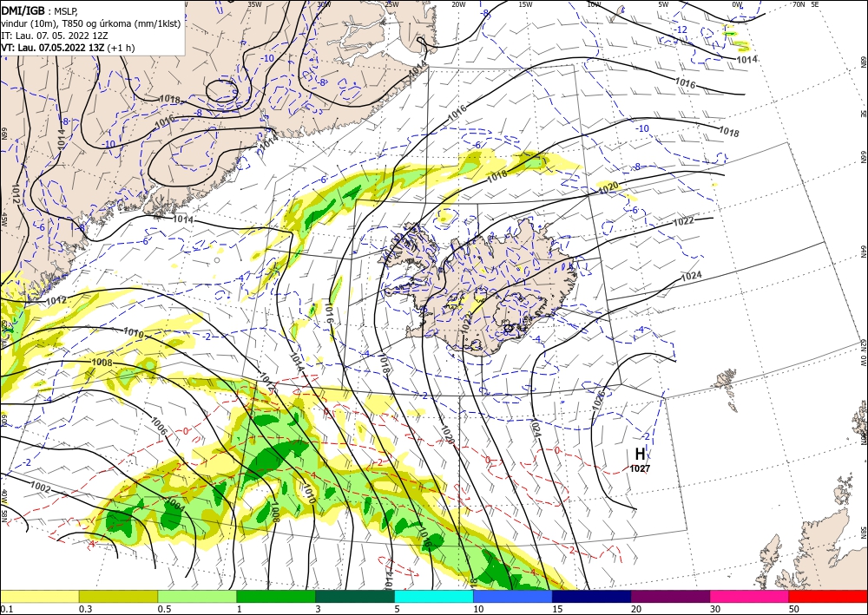
Task: Click the red 50+ mm legend swatch
Action: (x=828, y=596)
